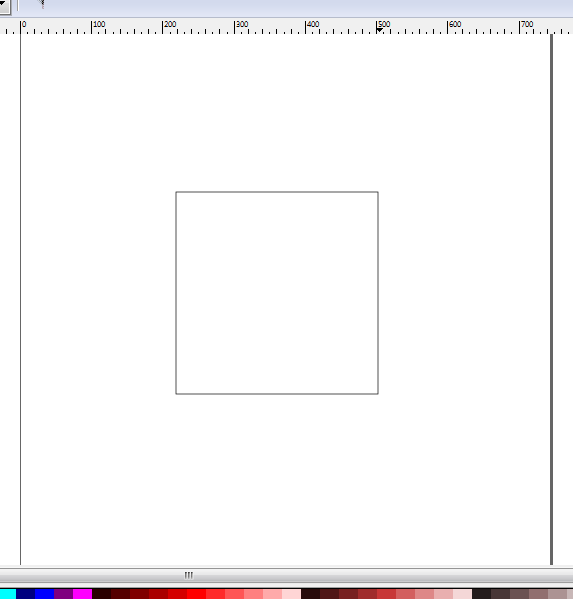The width and height of the screenshot is (573, 599).
Task: Click the '100' label on horizontal ruler
Action: [x=99, y=24]
